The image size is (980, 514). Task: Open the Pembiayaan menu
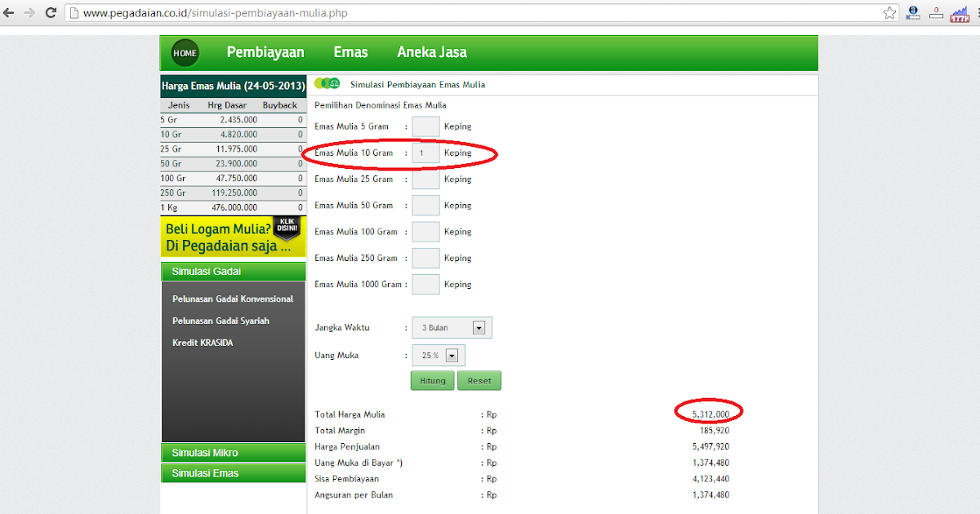[x=265, y=52]
